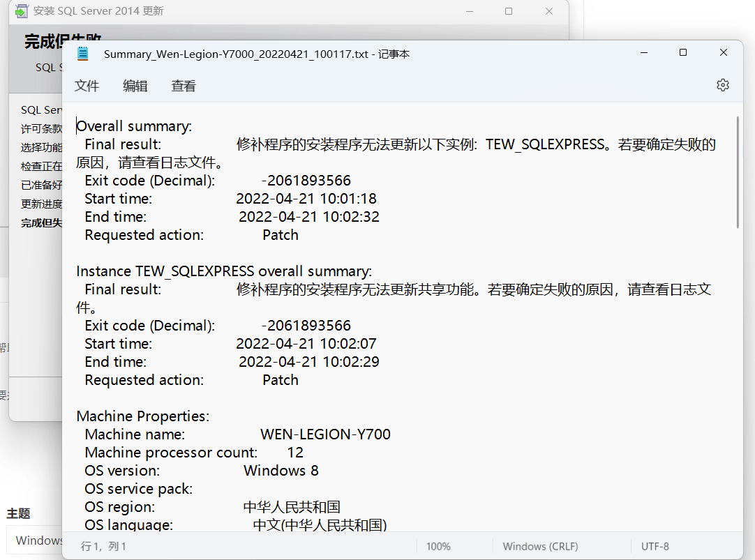Screen dimensions: 755x560
Task: Minimize the Notepad window
Action: (x=644, y=52)
